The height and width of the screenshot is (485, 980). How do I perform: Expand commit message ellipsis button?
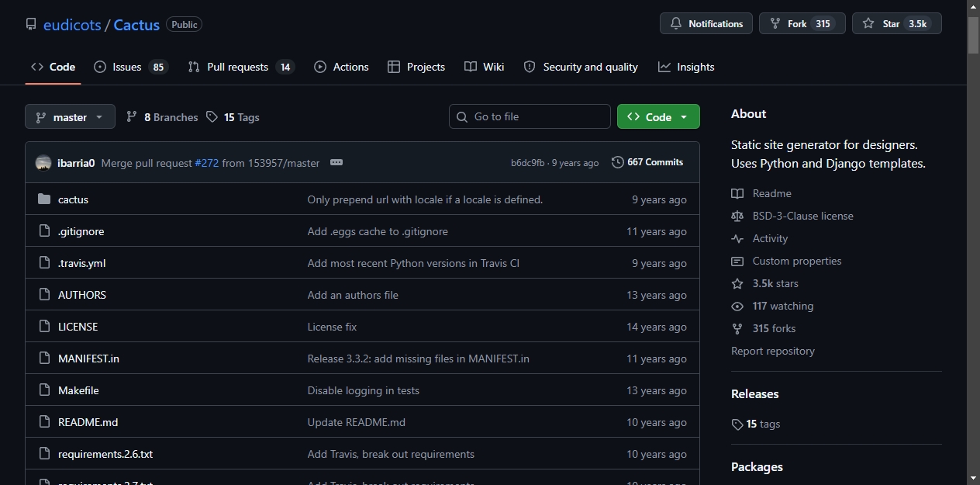tap(336, 162)
